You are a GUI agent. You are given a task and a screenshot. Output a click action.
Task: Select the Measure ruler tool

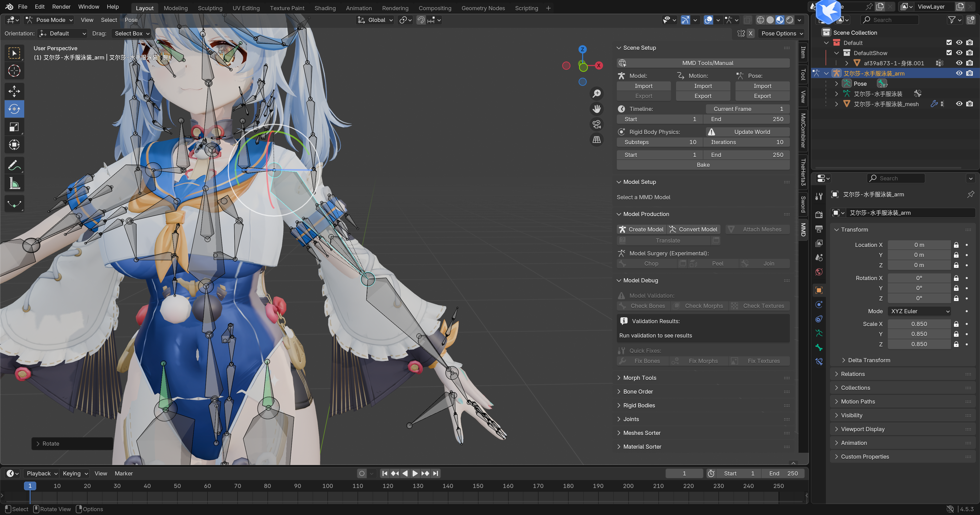point(14,184)
